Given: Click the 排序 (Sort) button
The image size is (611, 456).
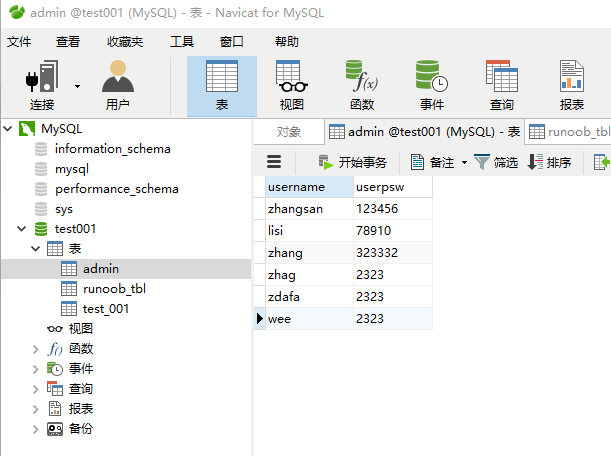Looking at the screenshot, I should pyautogui.click(x=549, y=162).
